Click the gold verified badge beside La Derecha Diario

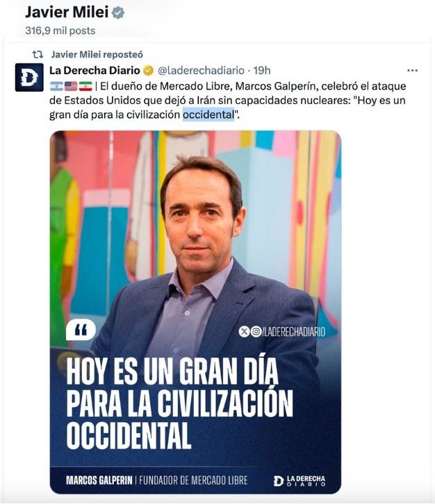[148, 70]
